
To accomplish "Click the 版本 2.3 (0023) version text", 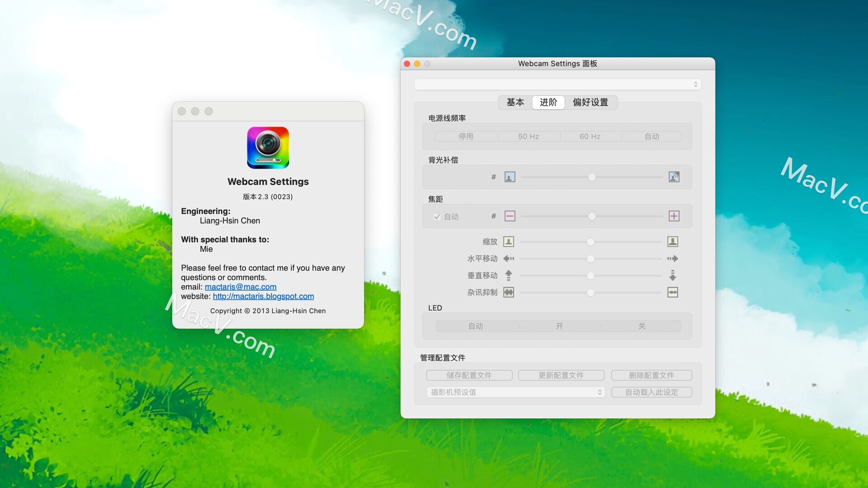I will tap(268, 197).
